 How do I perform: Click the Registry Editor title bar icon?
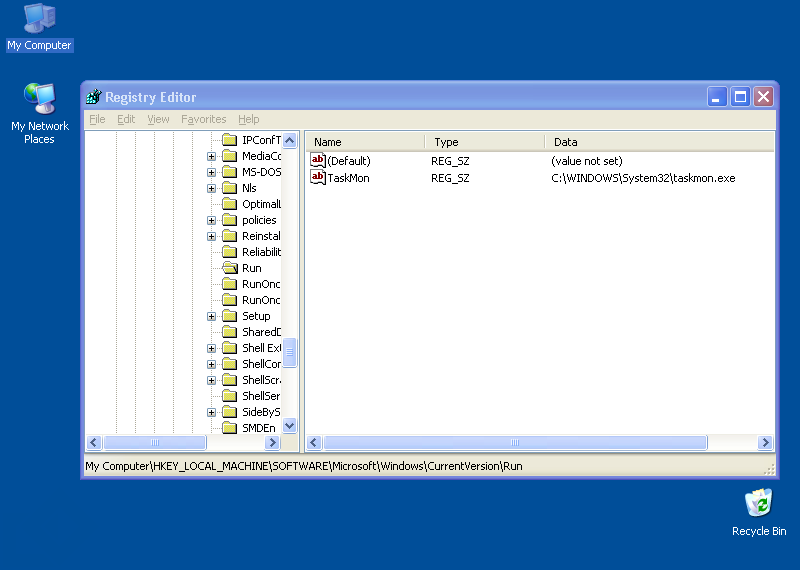point(94,96)
